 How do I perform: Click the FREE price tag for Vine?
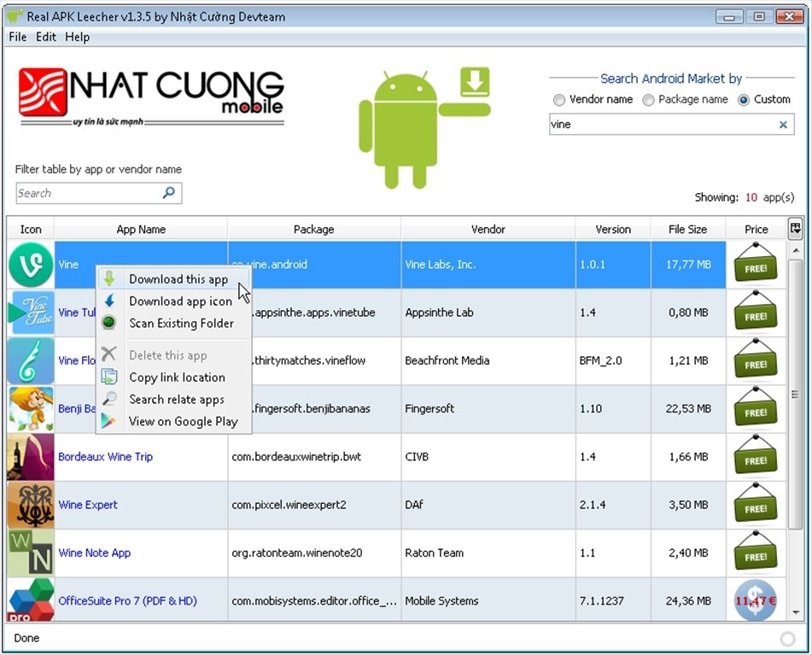(x=756, y=265)
